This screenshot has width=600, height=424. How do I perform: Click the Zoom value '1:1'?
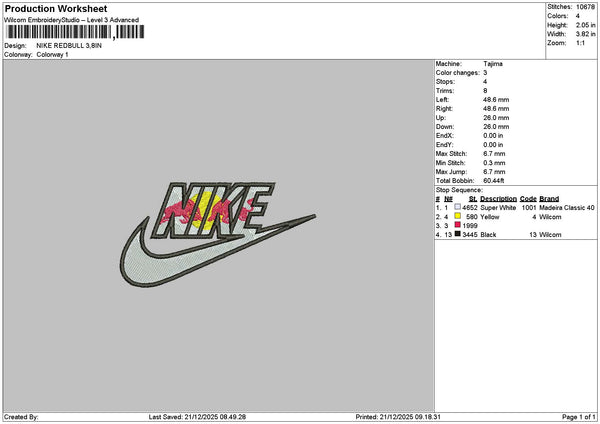click(x=580, y=43)
